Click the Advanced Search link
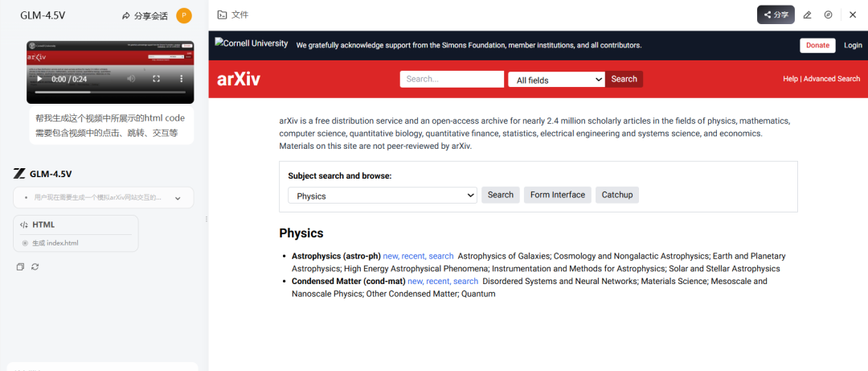Viewport: 868px width, 371px height. pos(832,79)
